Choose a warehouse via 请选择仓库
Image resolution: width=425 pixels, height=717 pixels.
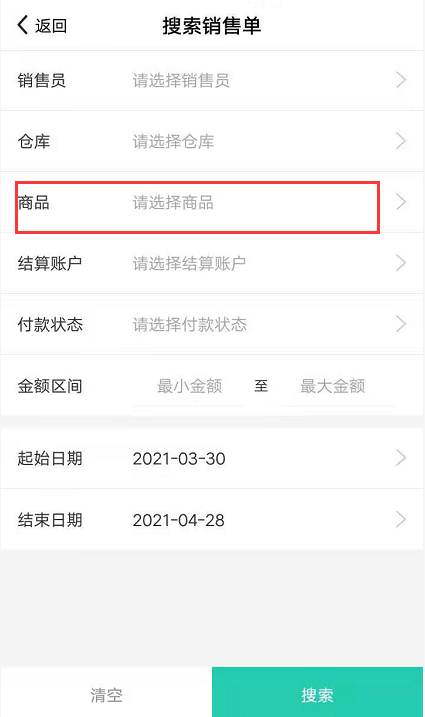tap(173, 141)
